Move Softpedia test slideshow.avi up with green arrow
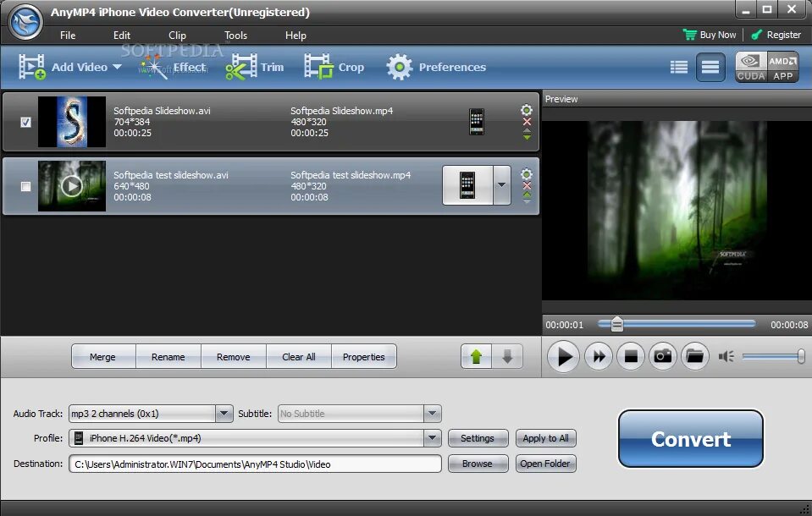 point(527,195)
